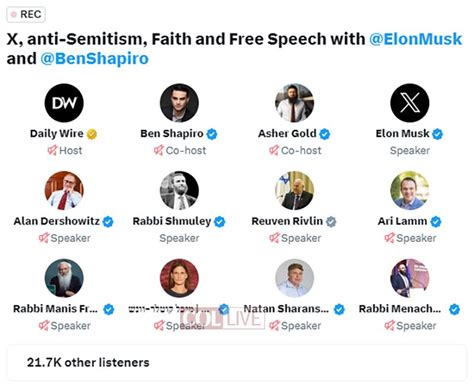
Task: Click the muted mic icon under Alan Dershowitz
Action: click(x=44, y=238)
